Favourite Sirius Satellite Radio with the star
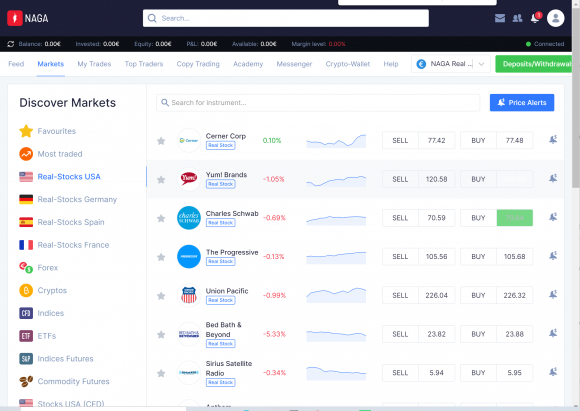 161,373
